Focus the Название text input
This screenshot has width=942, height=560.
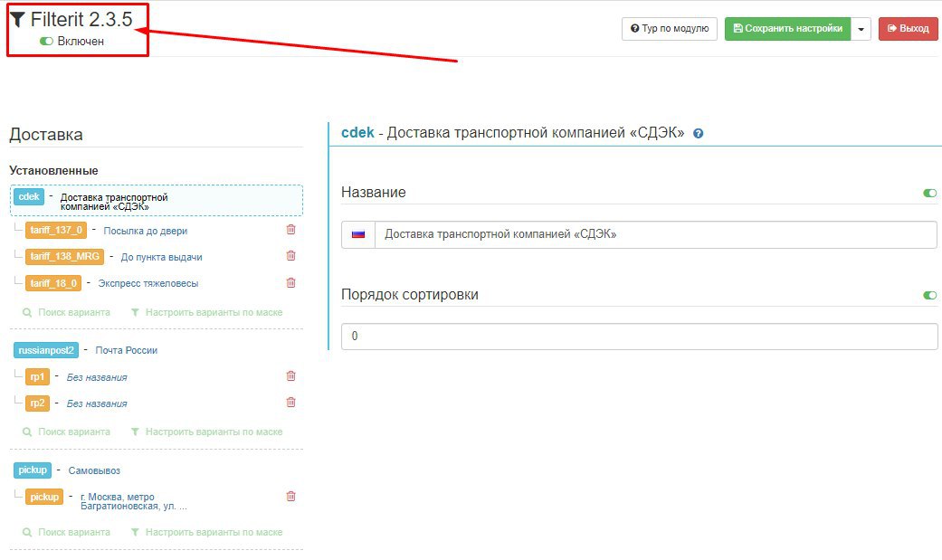pos(655,234)
